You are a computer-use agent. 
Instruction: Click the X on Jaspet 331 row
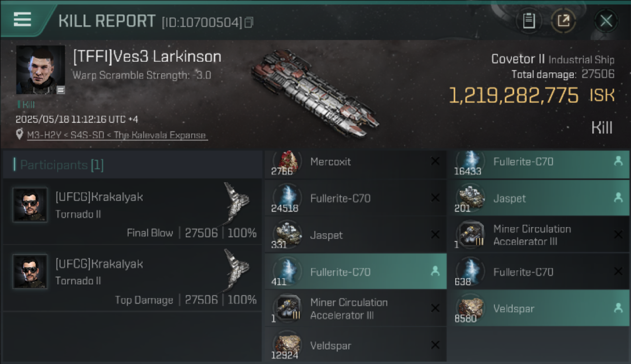435,234
